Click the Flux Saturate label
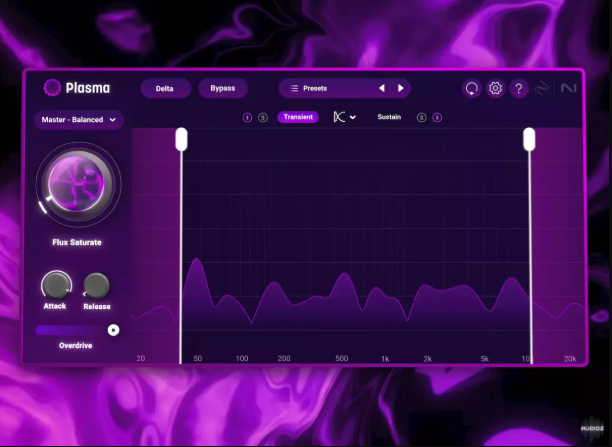Screen dimensions: 612x447 77,242
